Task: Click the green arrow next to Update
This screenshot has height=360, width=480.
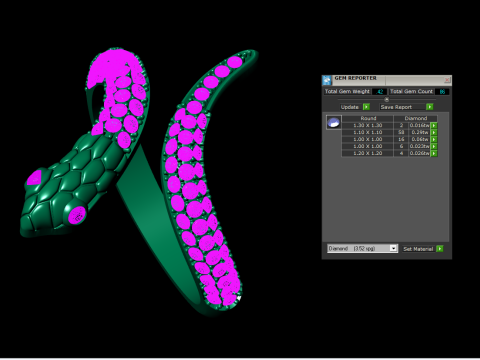Action: coord(366,107)
